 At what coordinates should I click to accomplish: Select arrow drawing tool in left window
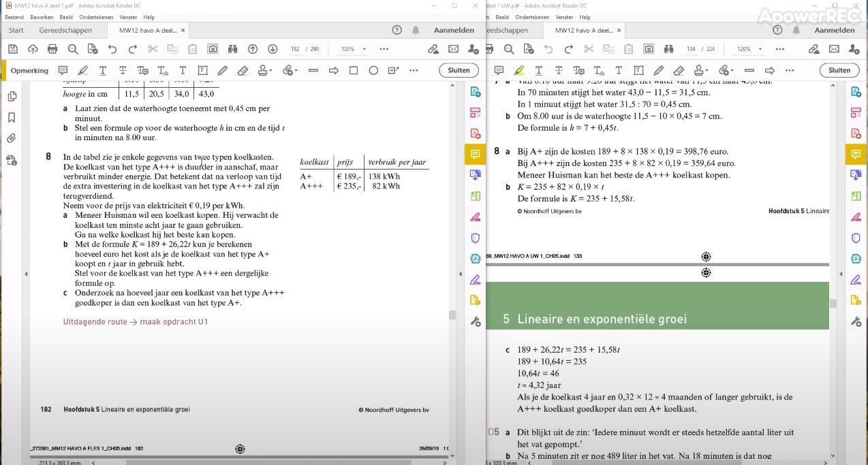[334, 70]
